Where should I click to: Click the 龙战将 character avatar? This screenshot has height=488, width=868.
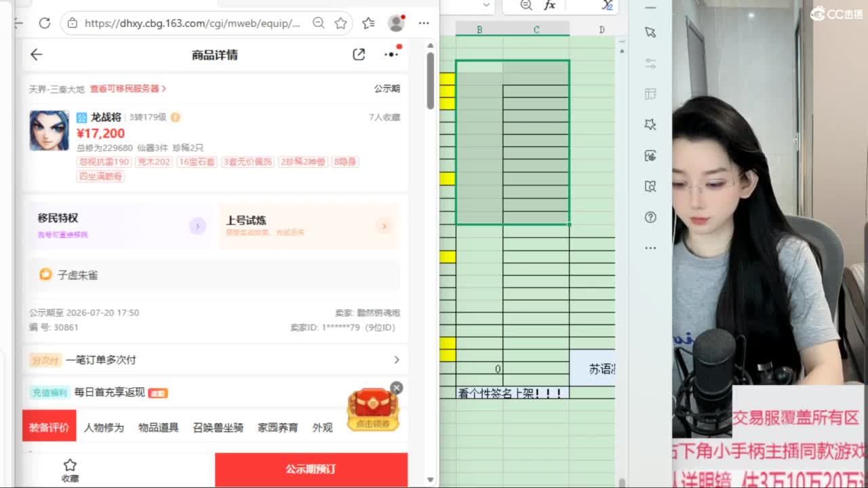tap(49, 130)
